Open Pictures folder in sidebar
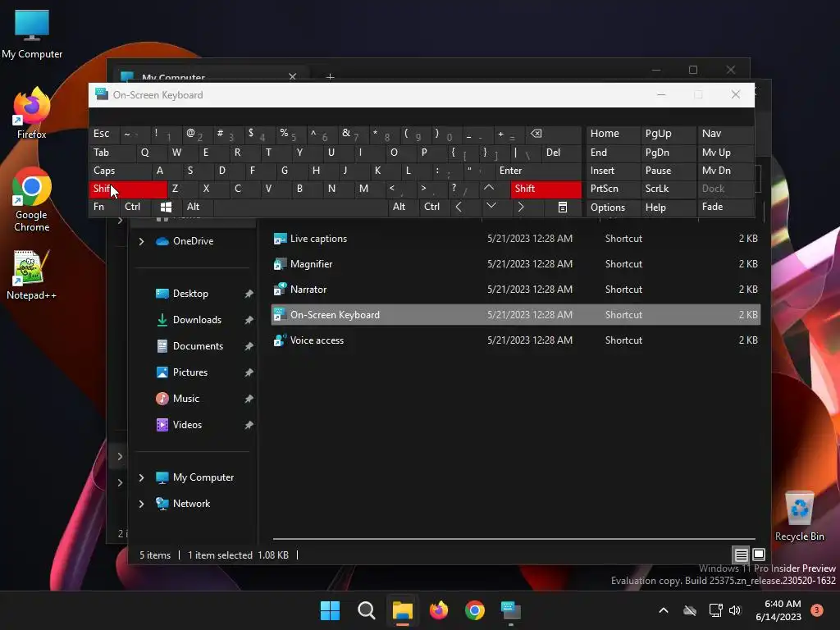The image size is (840, 630). tap(189, 372)
